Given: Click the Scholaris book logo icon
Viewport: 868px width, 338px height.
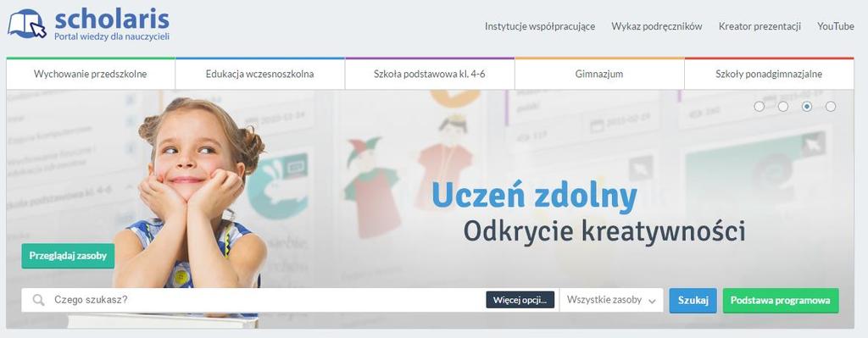Looking at the screenshot, I should (x=26, y=24).
